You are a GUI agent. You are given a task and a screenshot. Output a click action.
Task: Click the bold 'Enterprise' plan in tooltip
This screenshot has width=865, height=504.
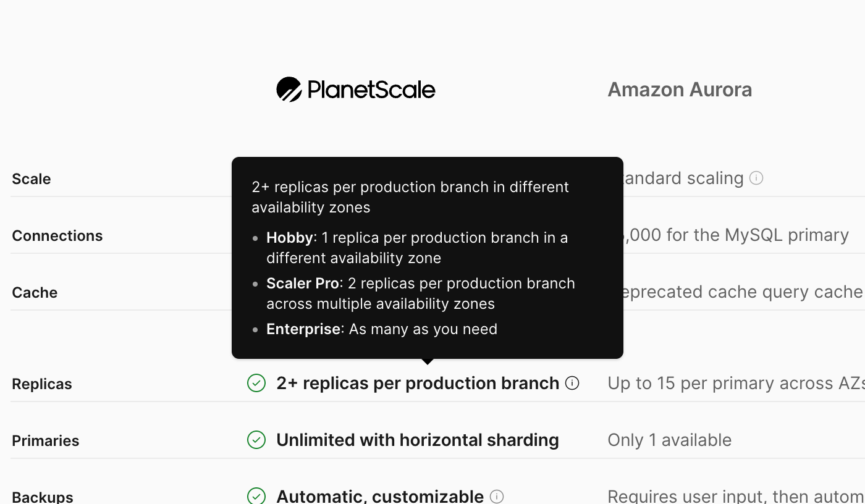(x=303, y=329)
